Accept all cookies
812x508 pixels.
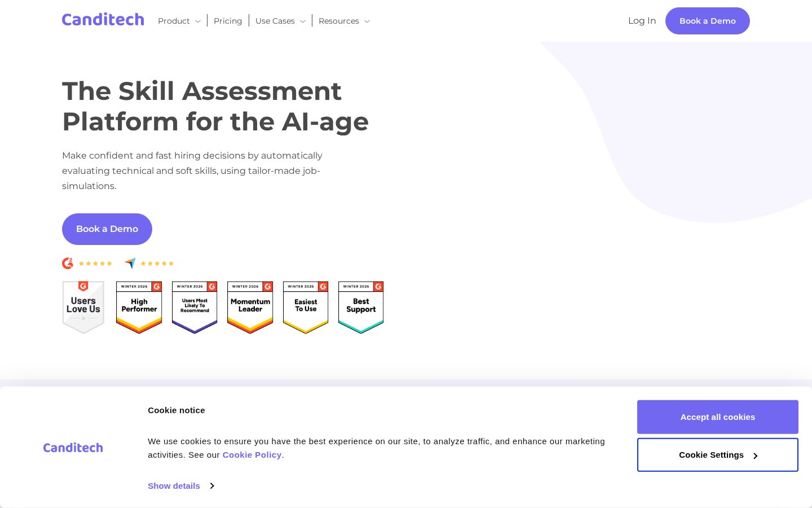718,417
